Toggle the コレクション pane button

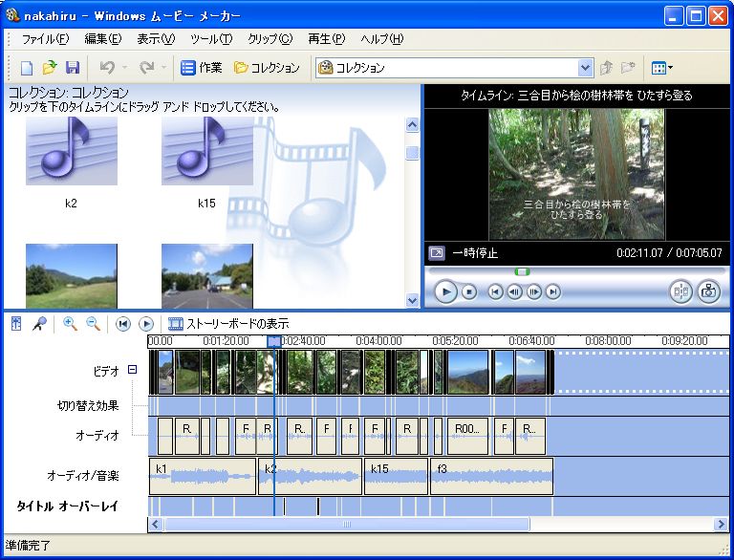point(267,68)
